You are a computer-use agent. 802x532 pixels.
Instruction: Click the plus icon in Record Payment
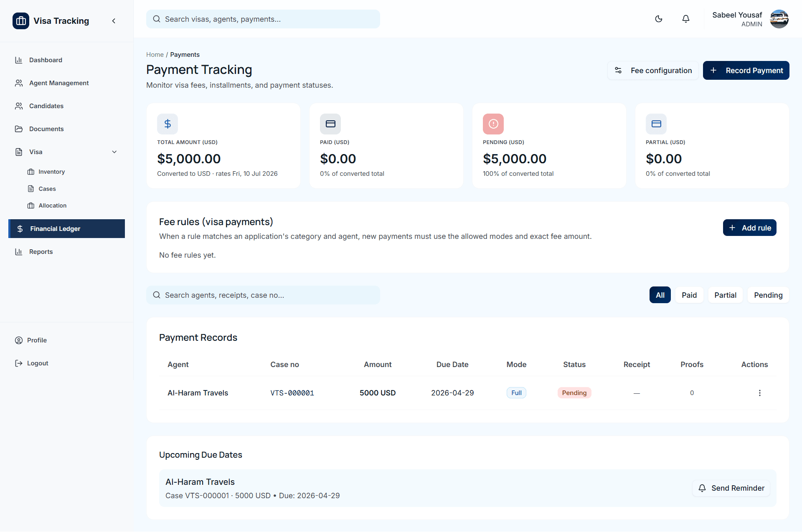[713, 71]
